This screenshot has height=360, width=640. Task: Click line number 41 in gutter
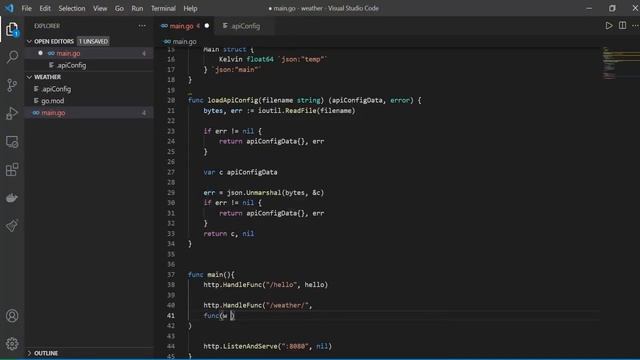point(171,316)
